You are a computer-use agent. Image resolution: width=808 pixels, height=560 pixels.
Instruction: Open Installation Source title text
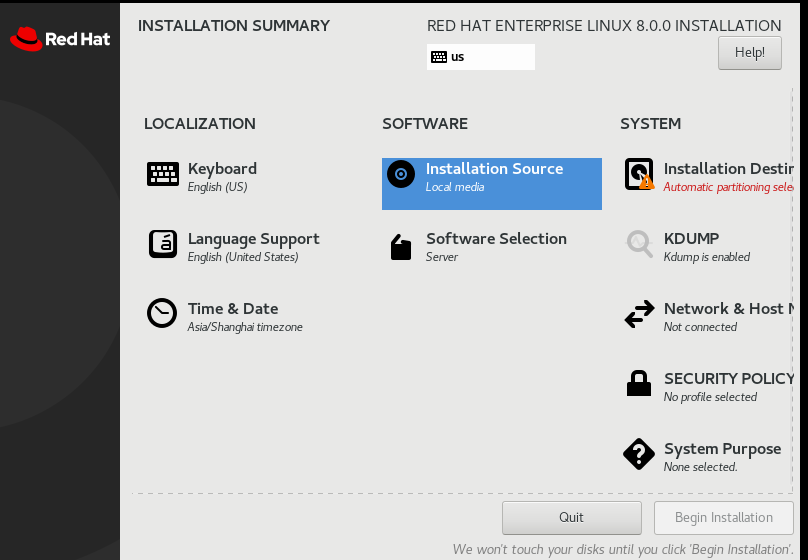pos(494,169)
